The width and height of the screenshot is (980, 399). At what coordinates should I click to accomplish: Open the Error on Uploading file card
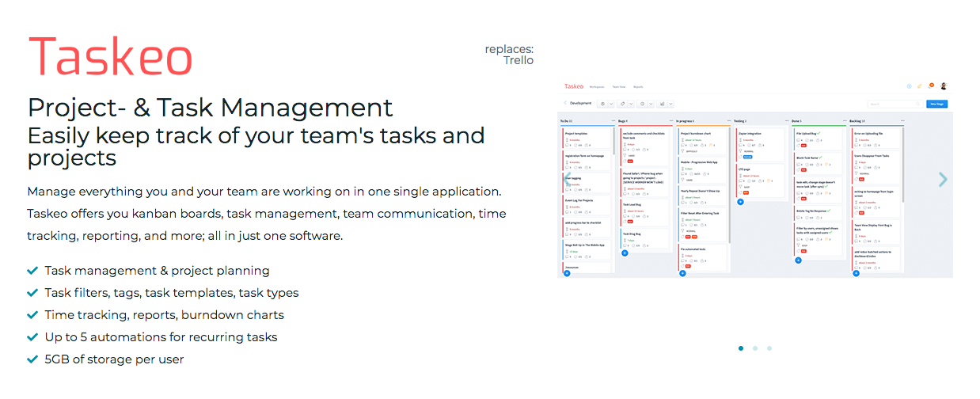pos(876,139)
